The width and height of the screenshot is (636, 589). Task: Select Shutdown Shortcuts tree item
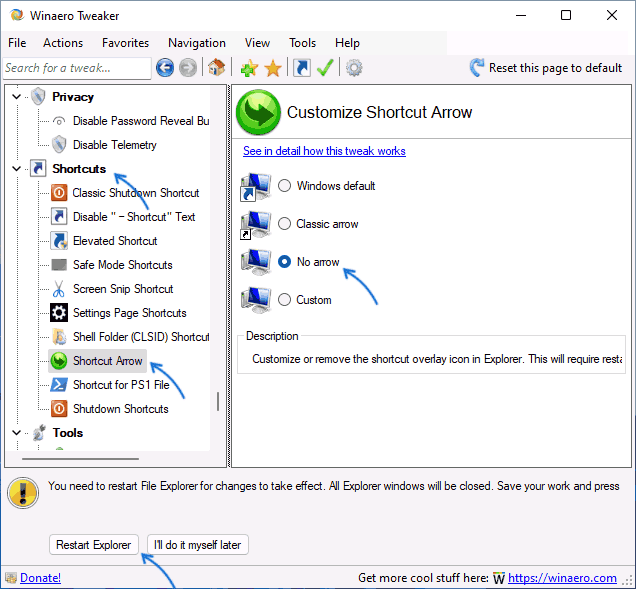coord(120,408)
